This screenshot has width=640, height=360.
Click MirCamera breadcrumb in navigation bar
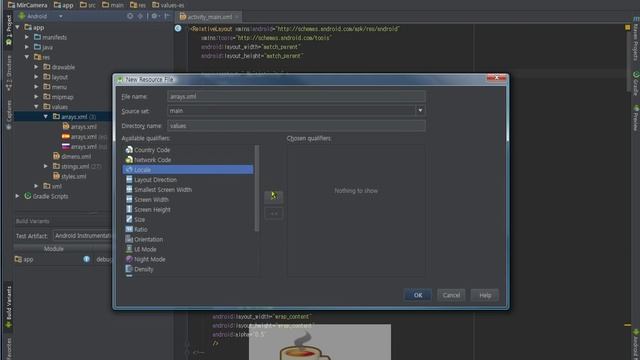[x=27, y=5]
